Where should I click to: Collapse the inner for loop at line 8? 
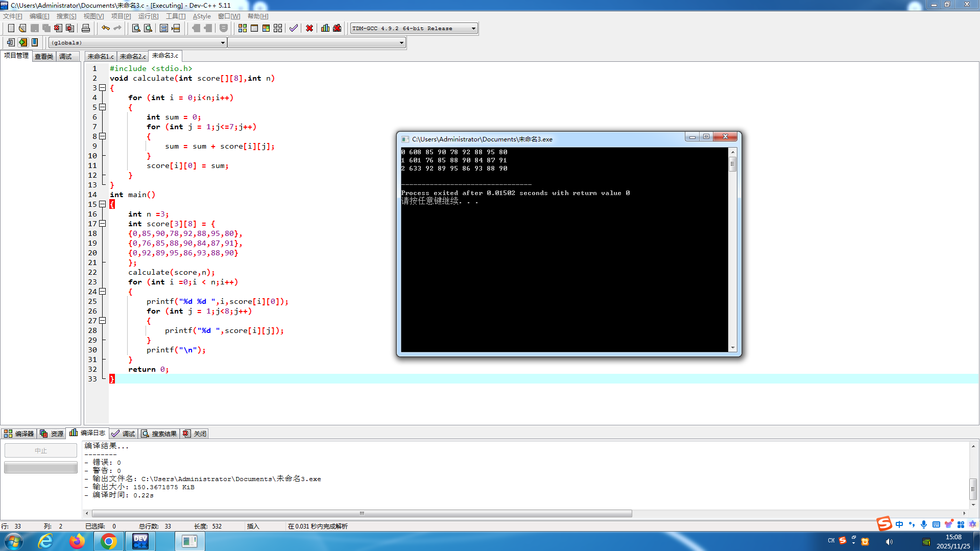103,136
